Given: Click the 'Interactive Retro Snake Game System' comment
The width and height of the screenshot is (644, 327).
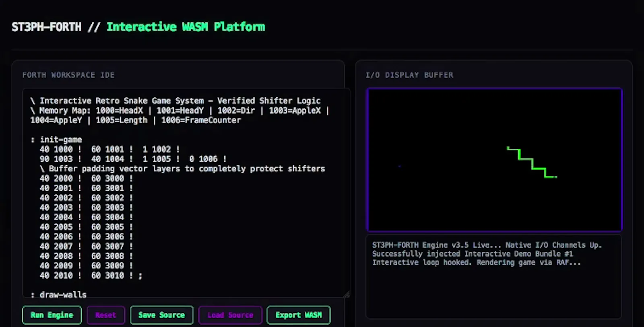Looking at the screenshot, I should pyautogui.click(x=175, y=101).
